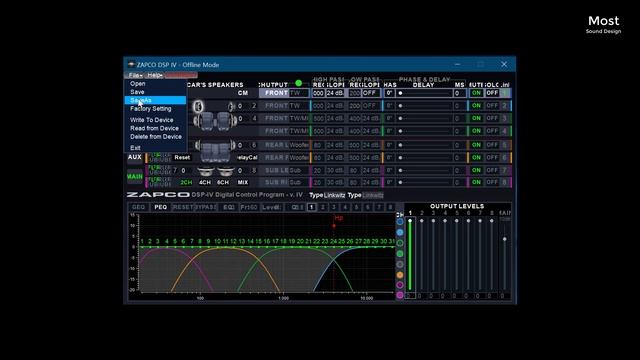Choose Read from Device
The image size is (640, 360).
(x=154, y=128)
